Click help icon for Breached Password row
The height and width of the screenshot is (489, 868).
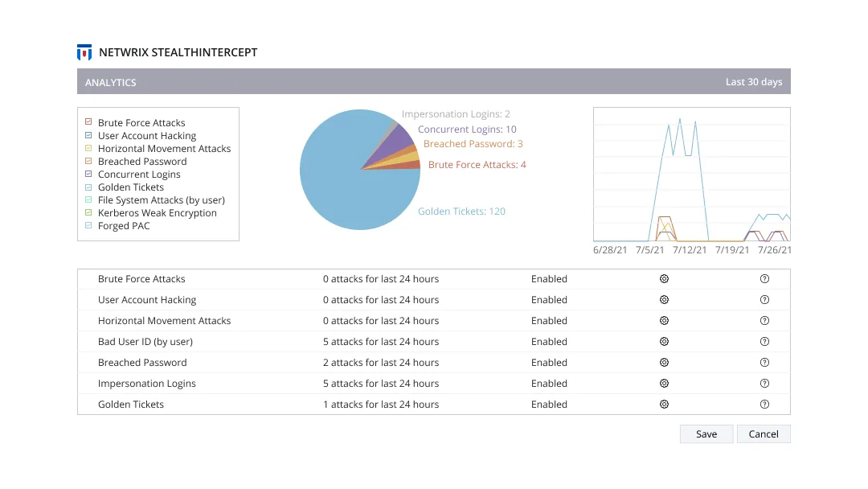(764, 363)
